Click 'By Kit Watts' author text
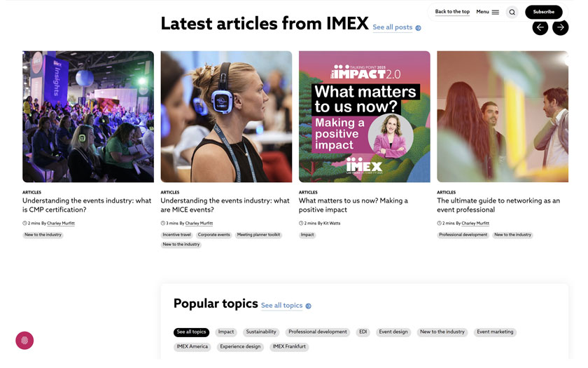 click(329, 223)
